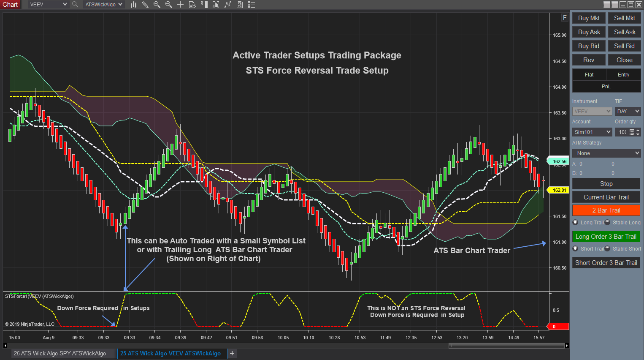Screen dimensions: 644x360
Task: Click the Buy Mkt button
Action: [x=589, y=18]
